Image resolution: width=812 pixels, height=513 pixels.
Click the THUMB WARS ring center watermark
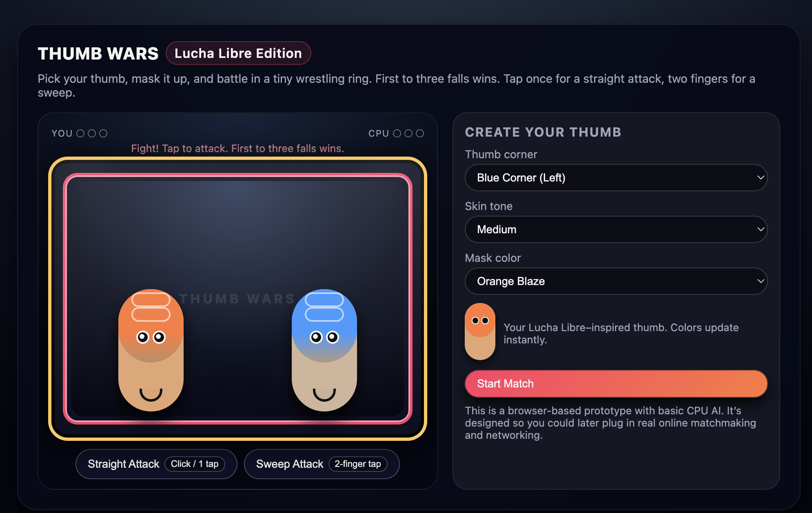(237, 299)
